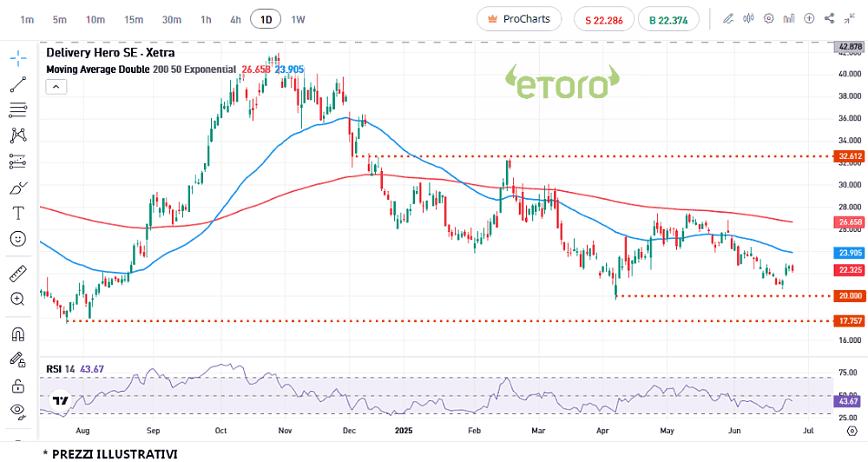This screenshot has width=868, height=462.
Task: Select the crosshair cursor tool
Action: tap(18, 58)
